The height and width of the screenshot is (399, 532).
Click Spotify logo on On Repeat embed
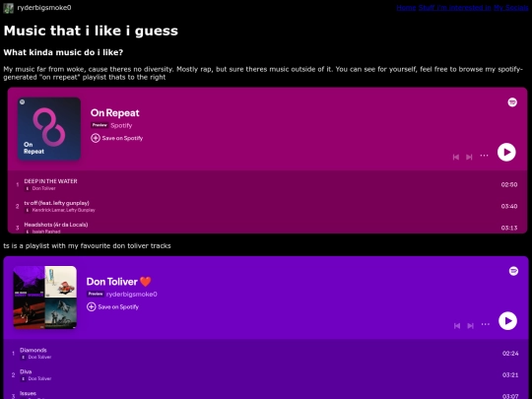tap(512, 102)
